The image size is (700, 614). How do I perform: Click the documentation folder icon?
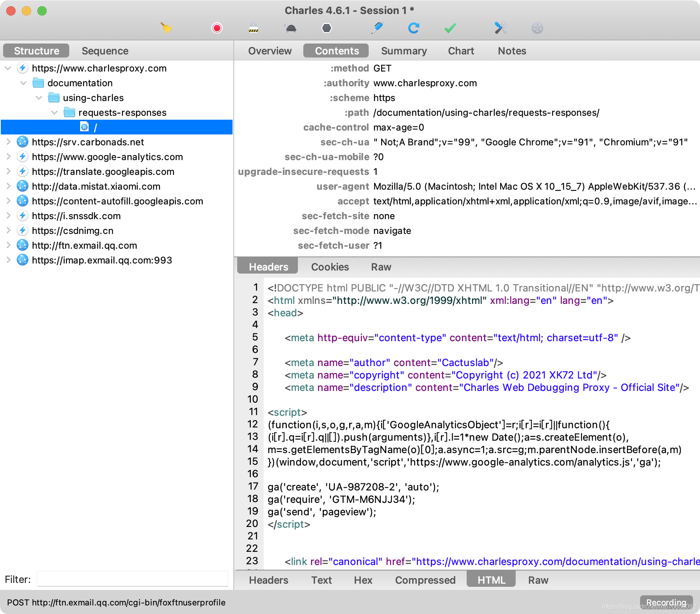[38, 83]
